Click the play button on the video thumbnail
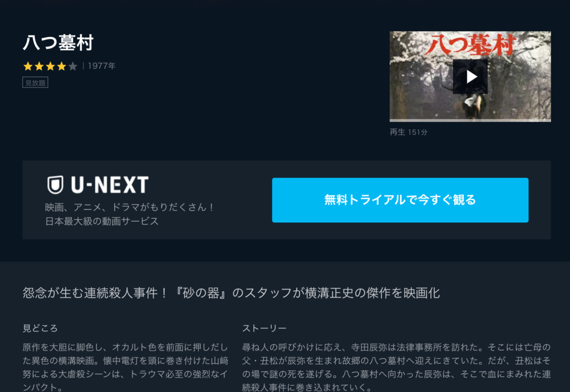Viewport: 570px width, 392px height. (x=470, y=77)
